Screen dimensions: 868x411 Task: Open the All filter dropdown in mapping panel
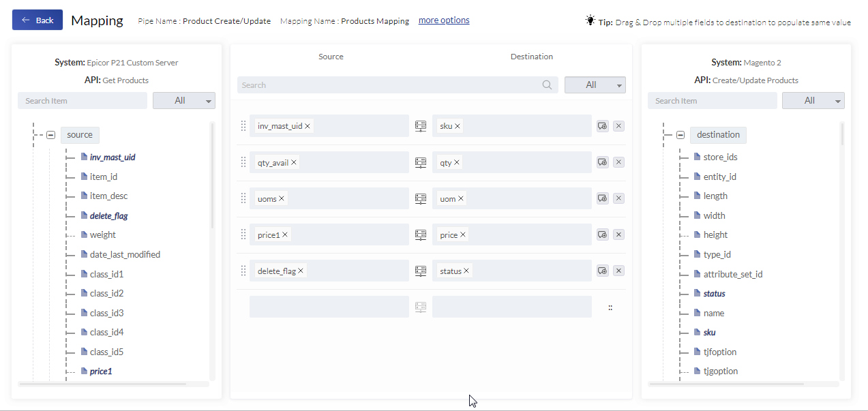pyautogui.click(x=595, y=85)
